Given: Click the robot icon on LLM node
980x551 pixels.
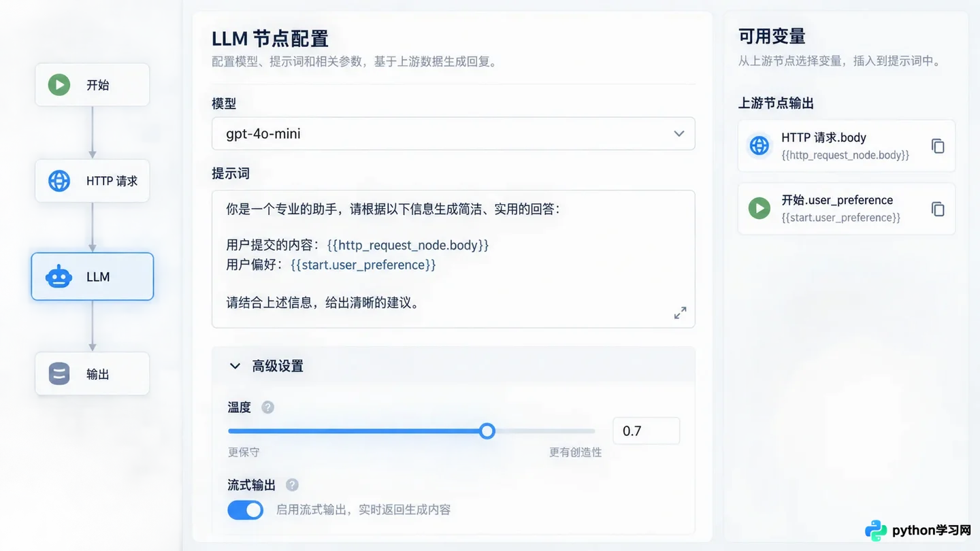Looking at the screenshot, I should click(x=59, y=277).
